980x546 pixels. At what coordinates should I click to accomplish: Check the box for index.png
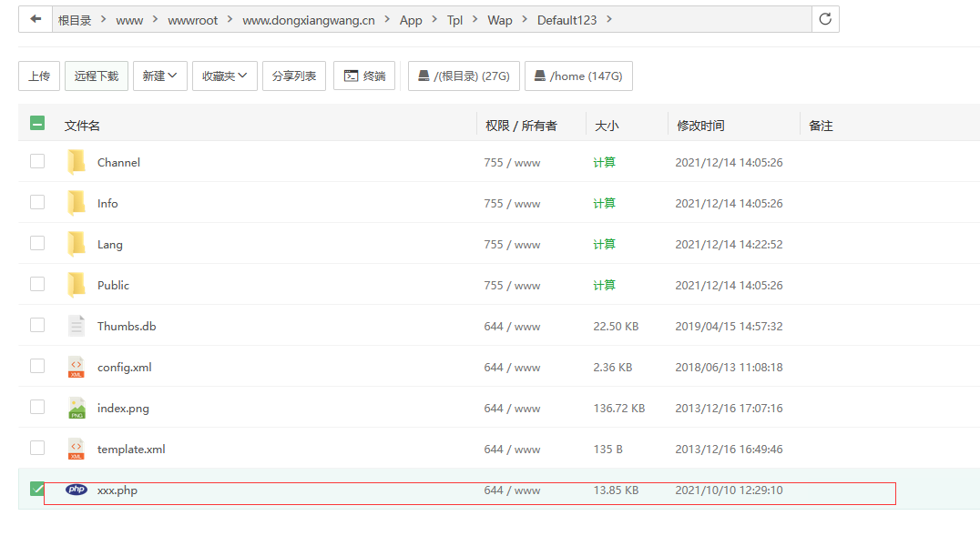pyautogui.click(x=37, y=407)
